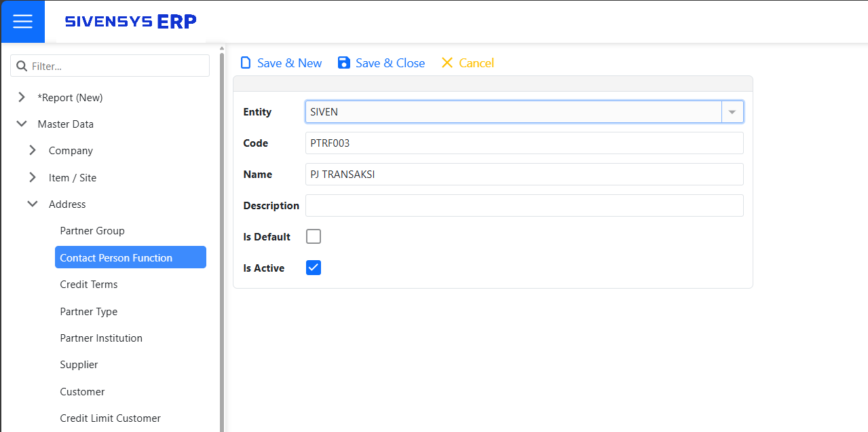Click the Cancel X icon
Screen dimensions: 868x432
click(x=447, y=63)
